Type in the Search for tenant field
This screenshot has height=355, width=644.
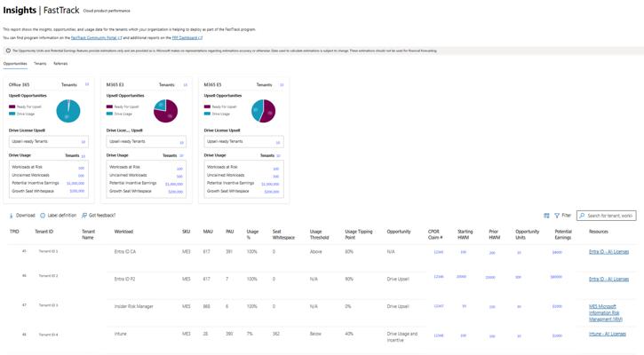click(x=611, y=216)
